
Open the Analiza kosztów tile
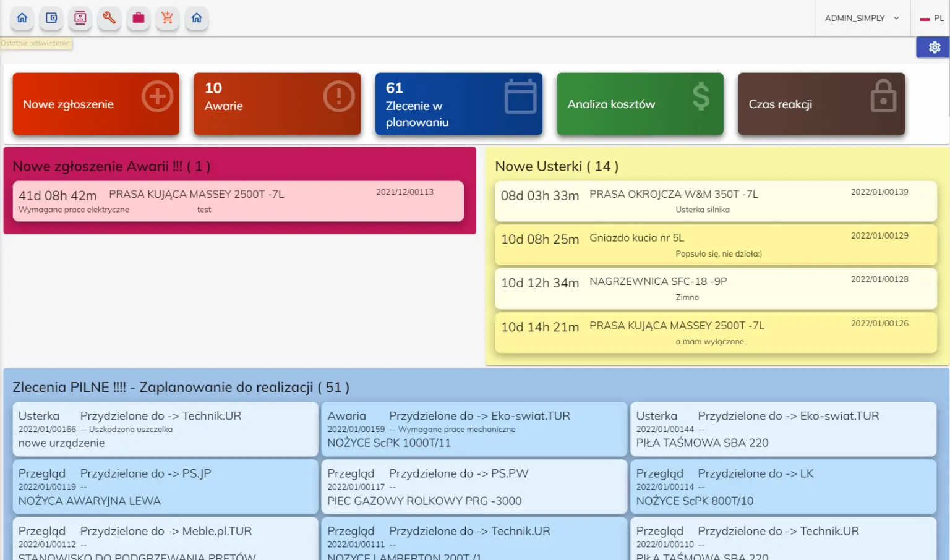pyautogui.click(x=640, y=104)
